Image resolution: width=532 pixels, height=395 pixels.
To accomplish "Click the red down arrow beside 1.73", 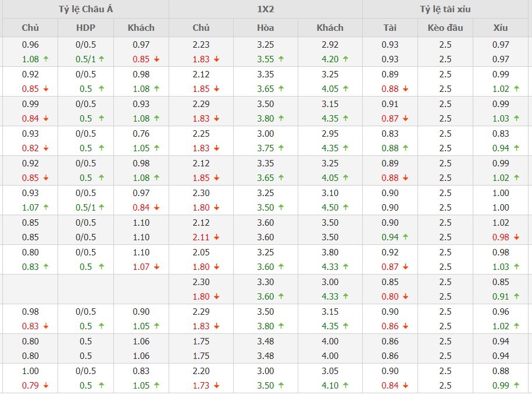I will click(216, 386).
